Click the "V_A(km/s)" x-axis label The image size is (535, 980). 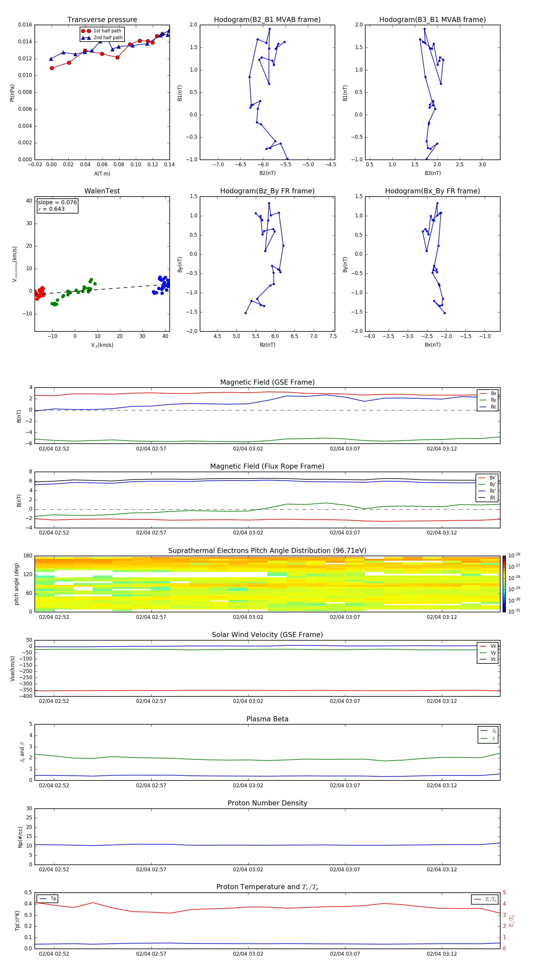pos(102,345)
